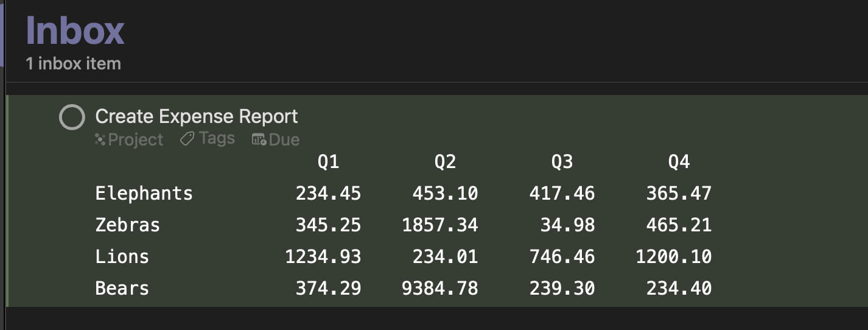The image size is (868, 330).
Task: Click the 9384.78 value in note
Action: tap(440, 289)
